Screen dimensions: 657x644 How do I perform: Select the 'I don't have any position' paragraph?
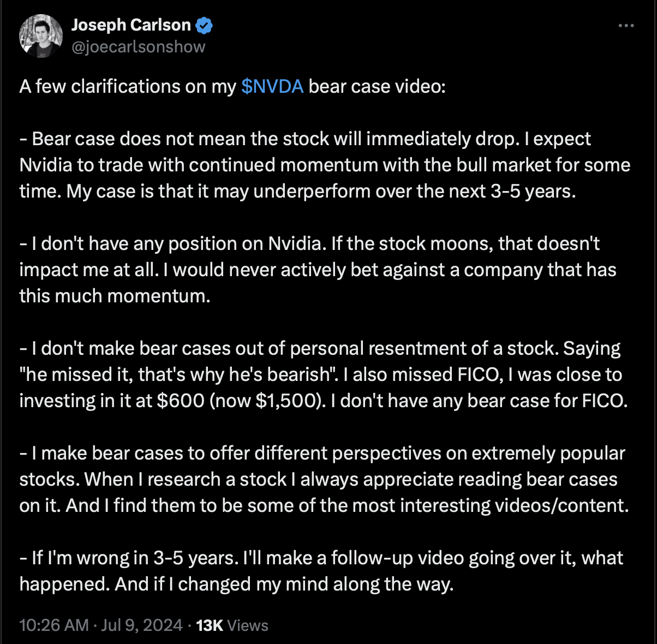318,270
